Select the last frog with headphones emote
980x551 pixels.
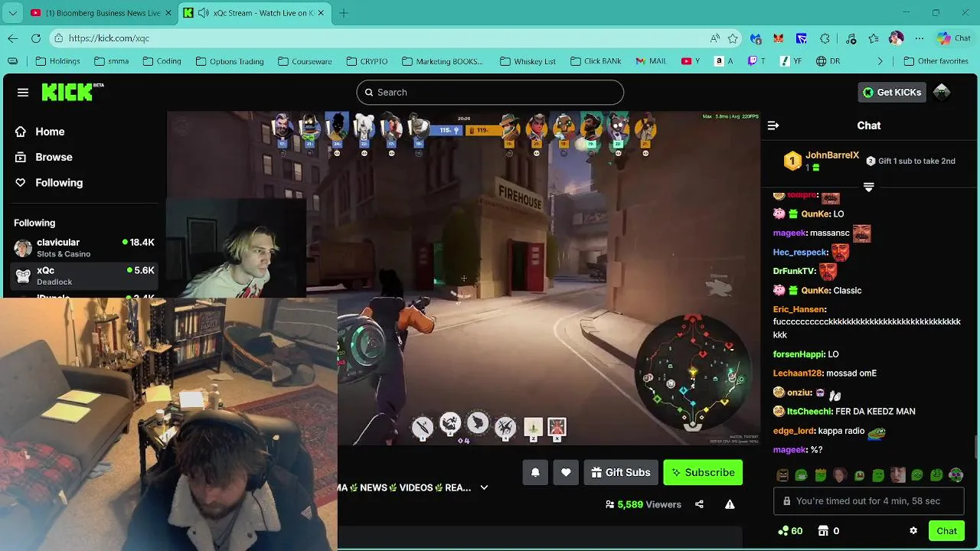tap(955, 475)
